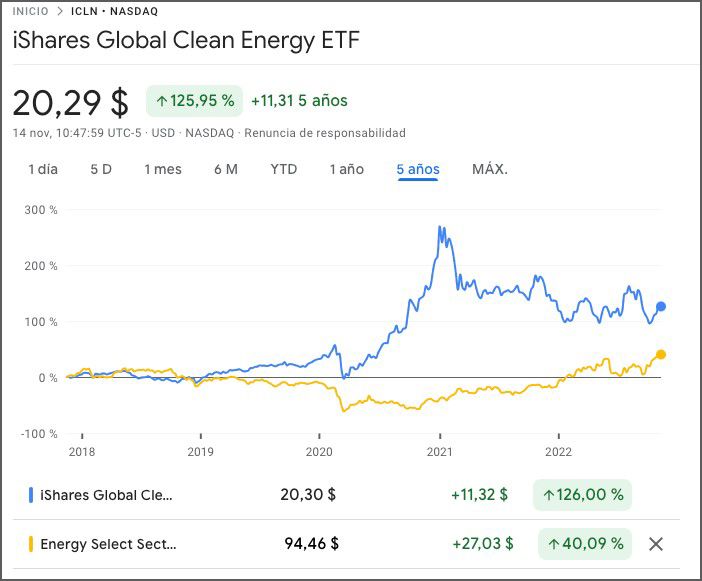This screenshot has height=581, width=702.
Task: Click the blue iShares legend color bar
Action: pyautogui.click(x=31, y=494)
